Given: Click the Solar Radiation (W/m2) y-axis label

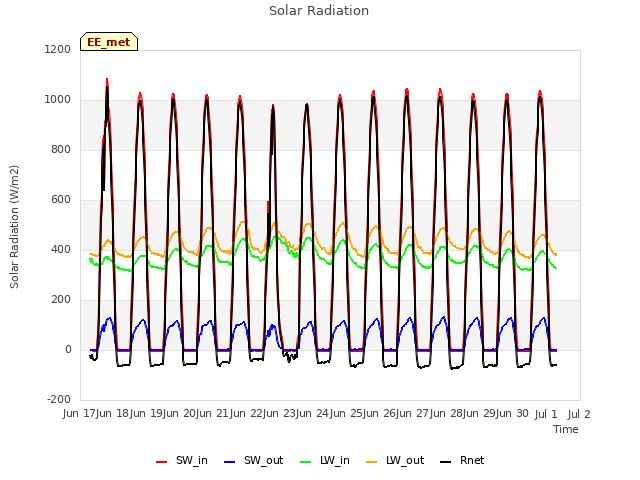Looking at the screenshot, I should coord(14,227).
